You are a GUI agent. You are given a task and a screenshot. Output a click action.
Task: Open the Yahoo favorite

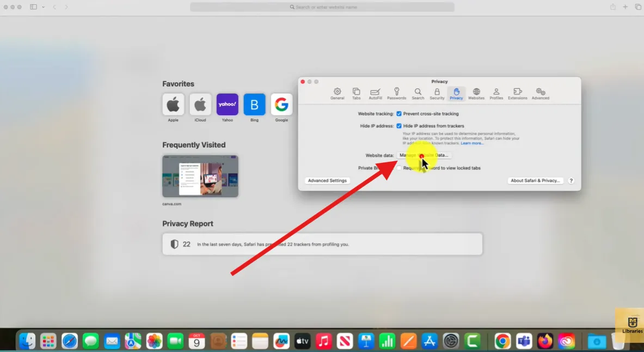tap(227, 104)
